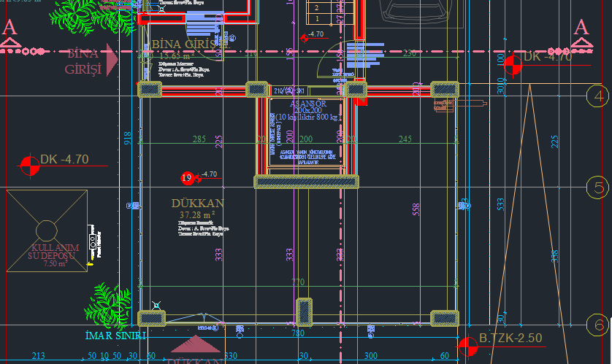Click the DK -4.70 level symbol at left
Screen dimensions: 612x364
pos(30,166)
